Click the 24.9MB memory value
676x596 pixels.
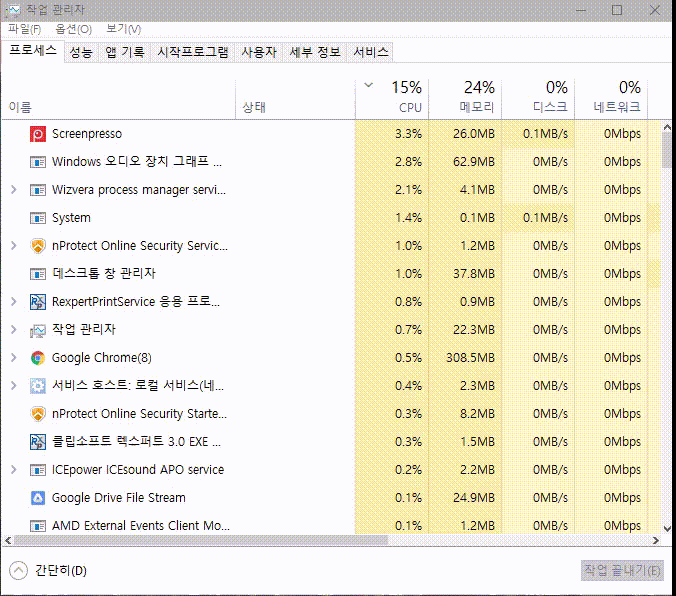coord(474,498)
